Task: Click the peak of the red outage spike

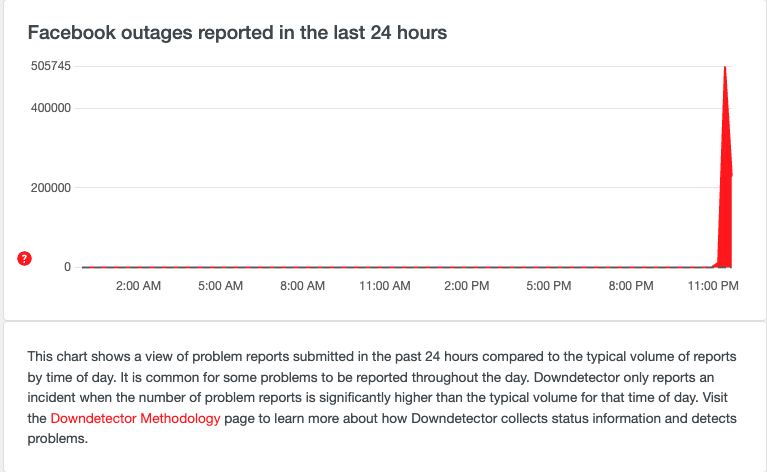Action: pyautogui.click(x=724, y=70)
